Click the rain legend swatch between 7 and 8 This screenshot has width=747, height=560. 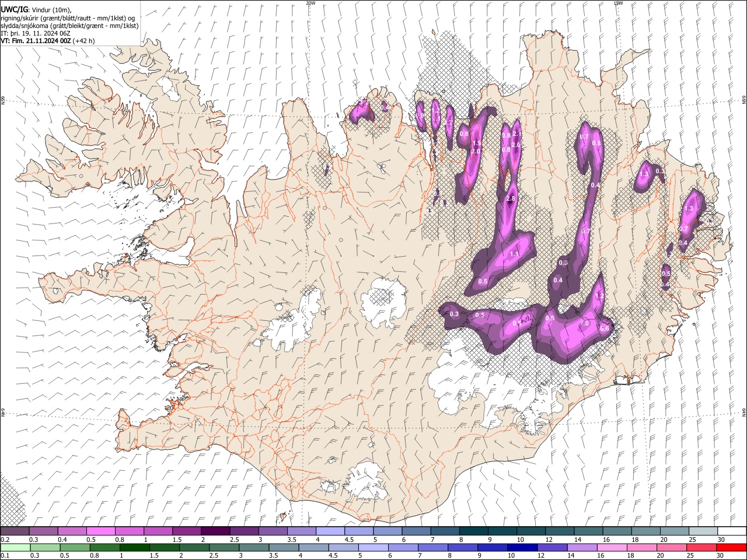432,548
